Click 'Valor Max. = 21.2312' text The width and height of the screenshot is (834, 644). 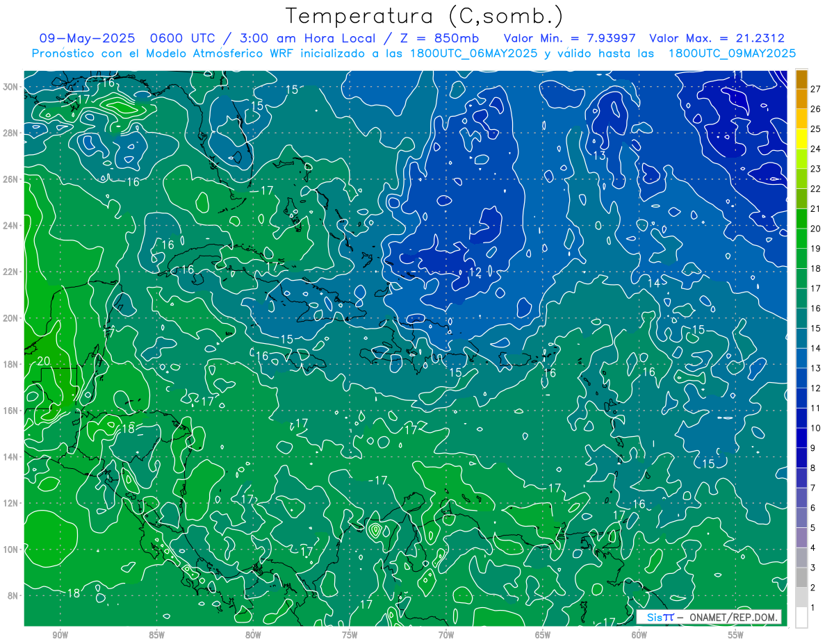717,38
